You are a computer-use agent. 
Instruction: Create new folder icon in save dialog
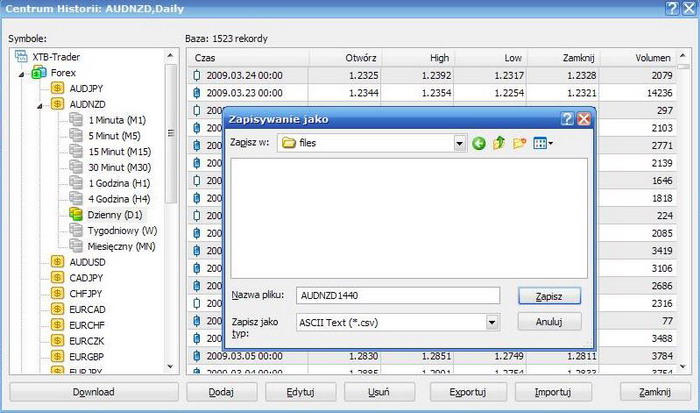pos(519,143)
